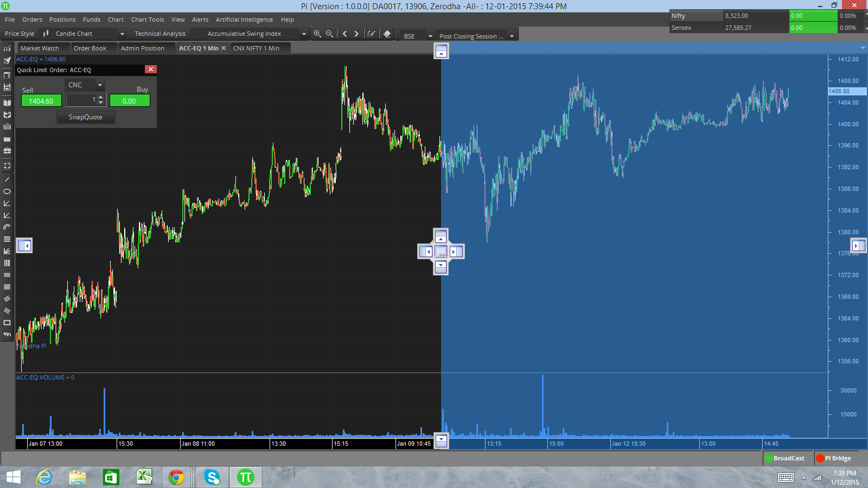Dock panel using inner right indicator
This screenshot has width=868, height=488.
456,252
